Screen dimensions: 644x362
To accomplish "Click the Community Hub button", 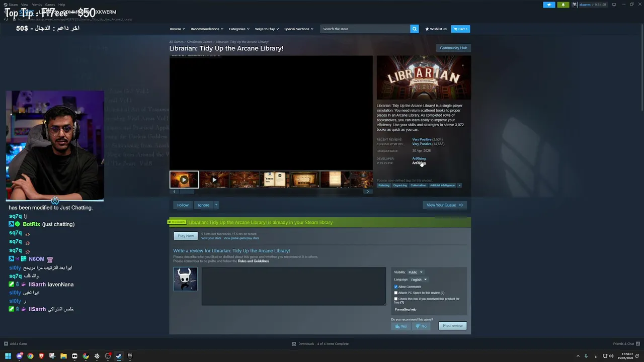I will coord(453,48).
